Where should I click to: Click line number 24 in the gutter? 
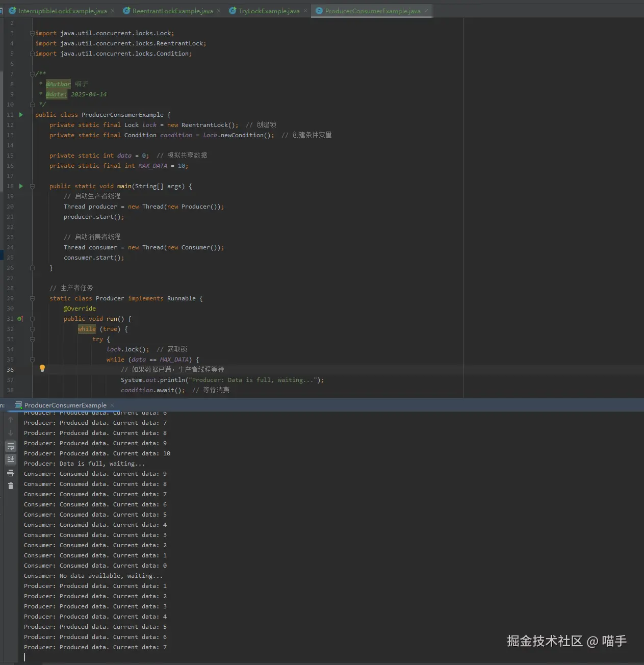[10, 247]
